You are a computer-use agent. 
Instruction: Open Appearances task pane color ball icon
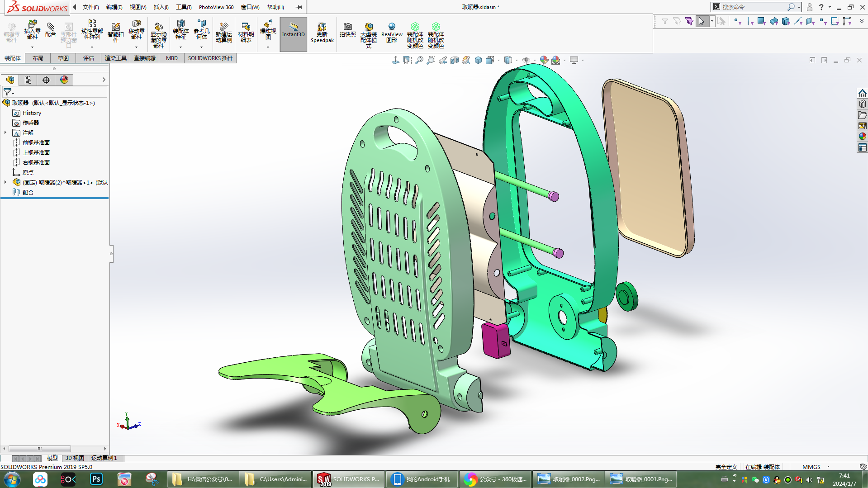[862, 137]
